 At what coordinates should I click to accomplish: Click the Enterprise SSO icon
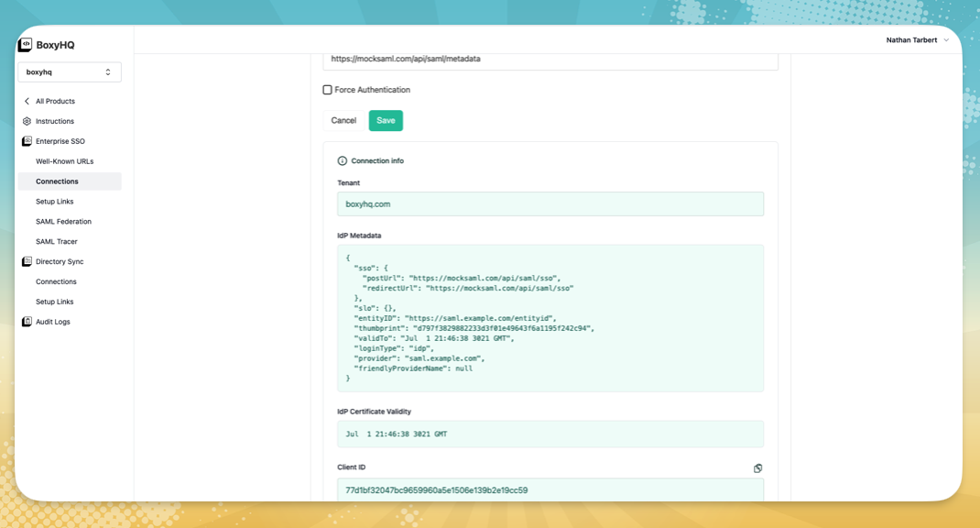pyautogui.click(x=27, y=141)
